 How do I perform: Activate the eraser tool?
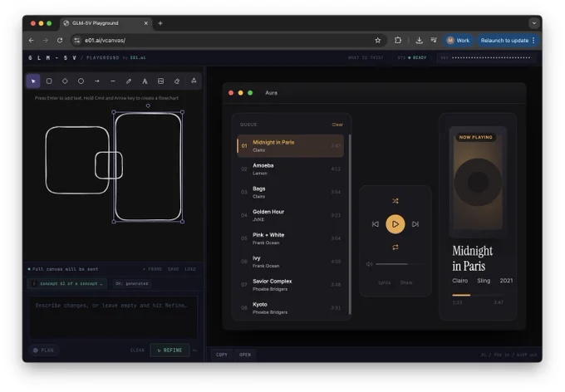(x=176, y=81)
